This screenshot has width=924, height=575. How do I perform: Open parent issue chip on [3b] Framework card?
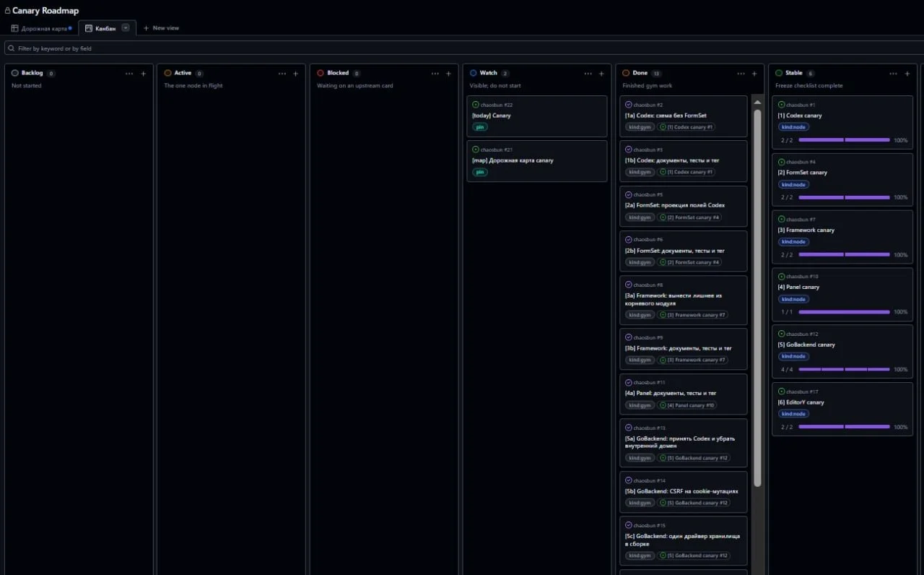point(693,360)
